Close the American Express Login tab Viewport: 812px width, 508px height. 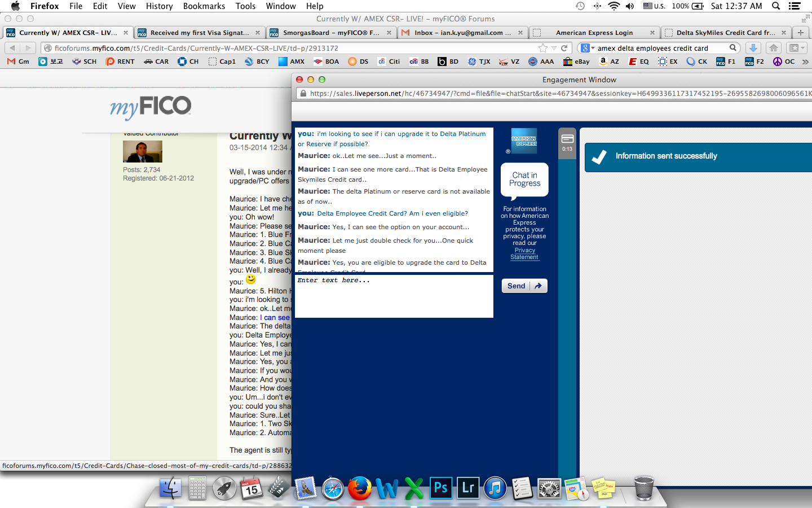652,33
